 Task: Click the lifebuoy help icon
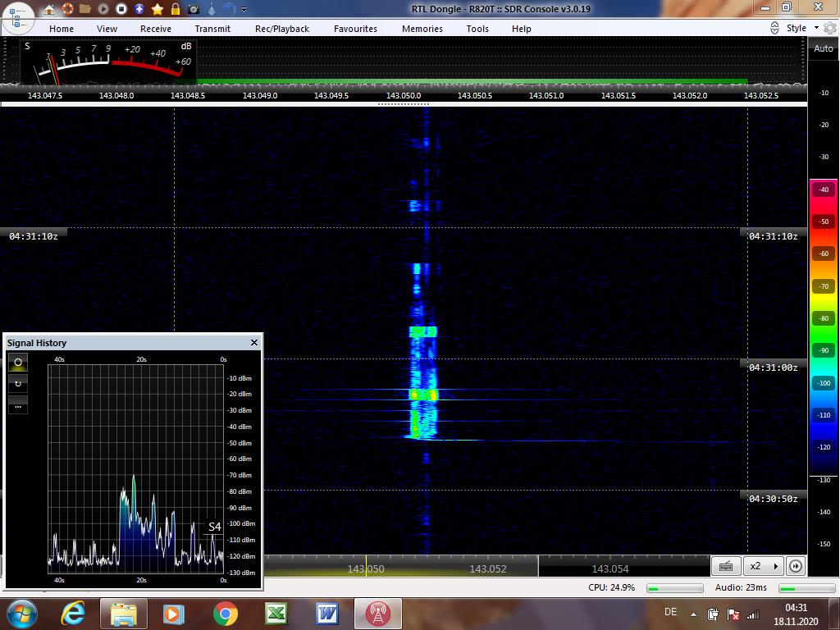(x=67, y=9)
